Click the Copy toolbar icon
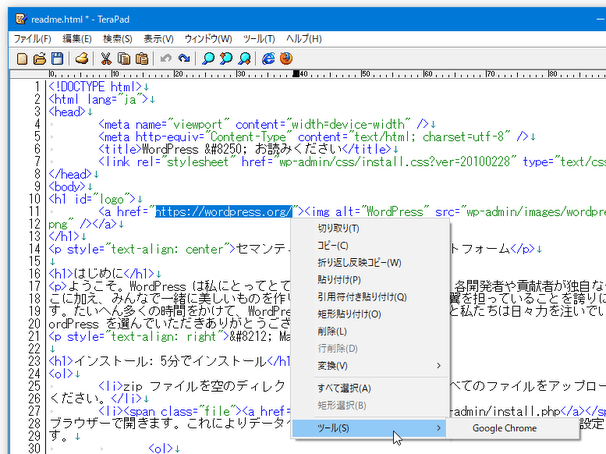The height and width of the screenshot is (454, 606). [x=124, y=59]
